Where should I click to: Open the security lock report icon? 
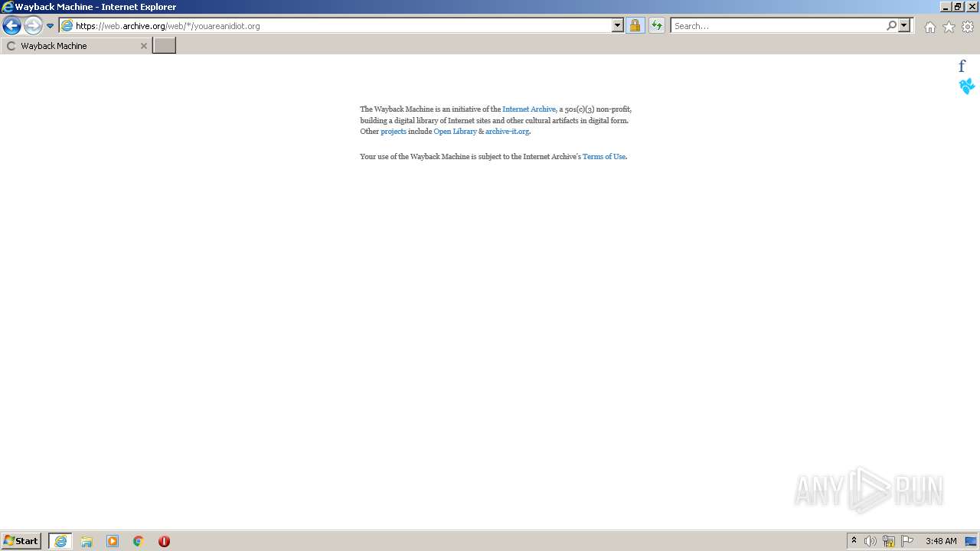(635, 26)
